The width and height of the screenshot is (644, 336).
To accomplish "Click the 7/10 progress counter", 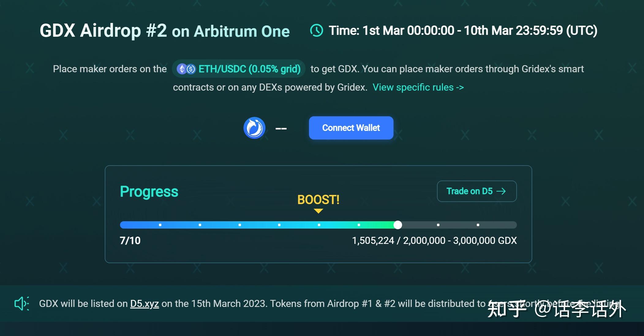I will (130, 241).
